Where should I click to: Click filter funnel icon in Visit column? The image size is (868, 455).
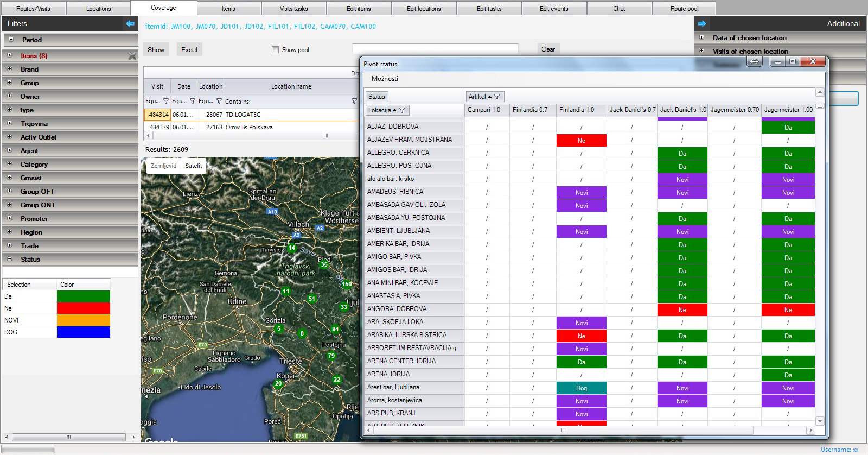tap(166, 101)
